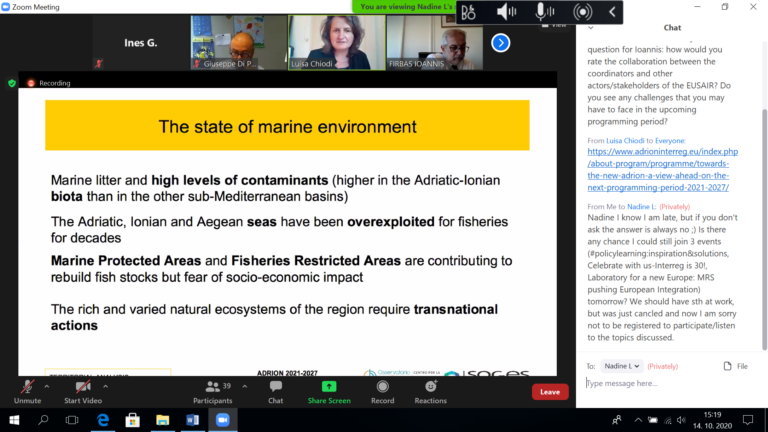Open the Participants panel

(211, 388)
